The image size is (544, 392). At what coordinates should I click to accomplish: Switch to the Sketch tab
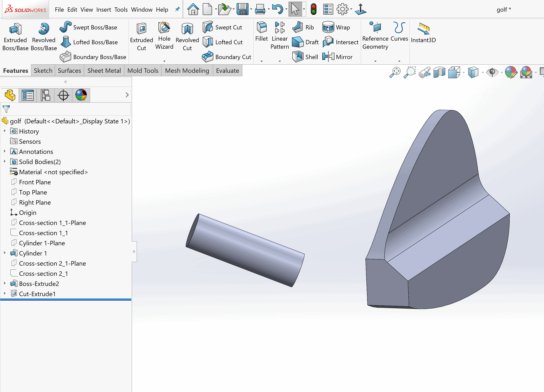(x=42, y=70)
